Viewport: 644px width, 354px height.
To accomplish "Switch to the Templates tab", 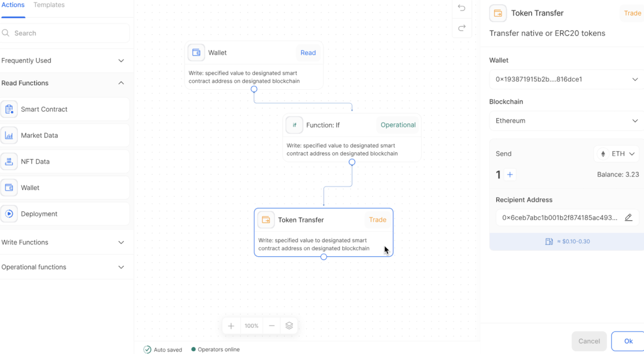I will click(x=49, y=5).
